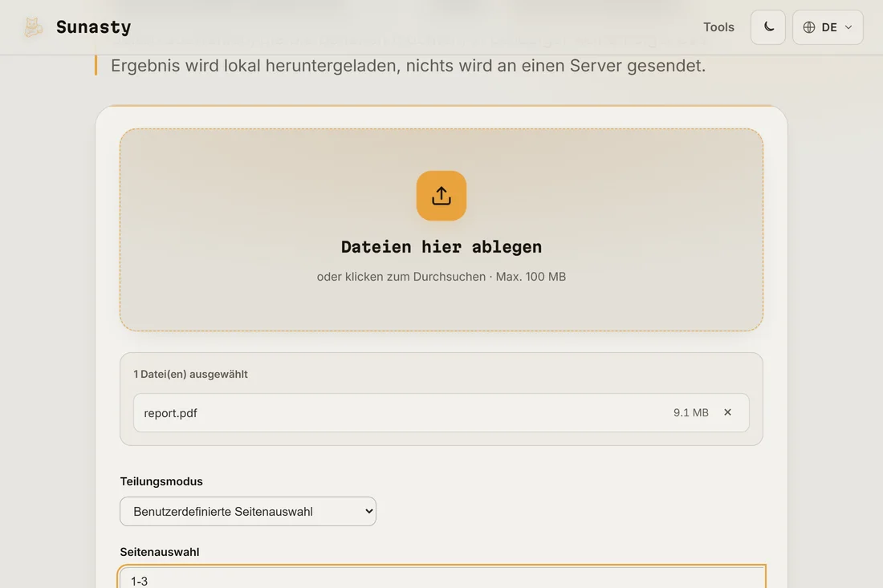The height and width of the screenshot is (588, 883).
Task: Click the 9.1 MB file size
Action: (691, 412)
